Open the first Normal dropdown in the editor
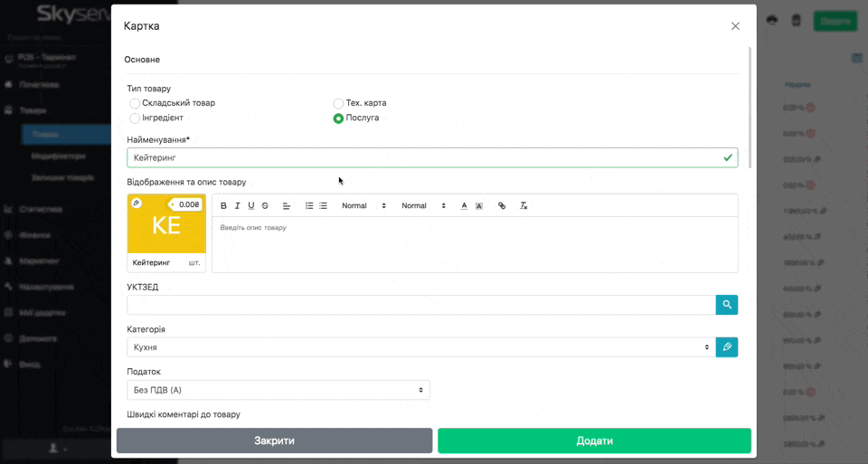868x464 pixels. (x=363, y=206)
